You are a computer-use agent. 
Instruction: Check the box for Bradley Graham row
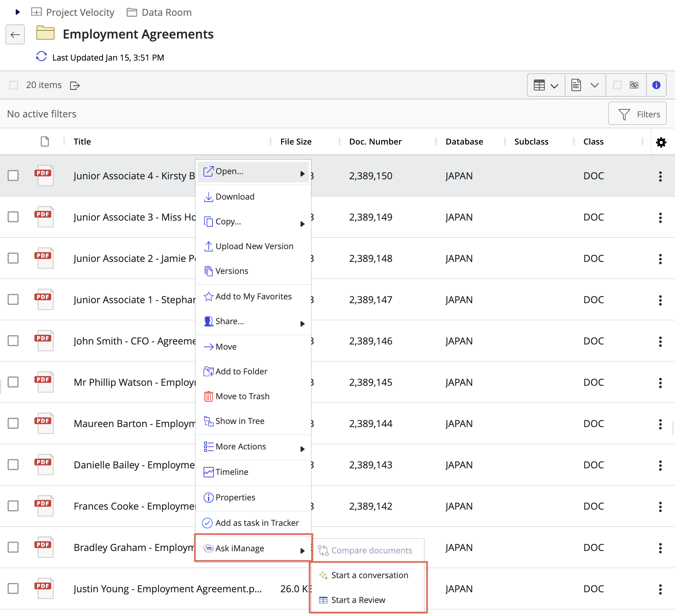click(x=13, y=547)
